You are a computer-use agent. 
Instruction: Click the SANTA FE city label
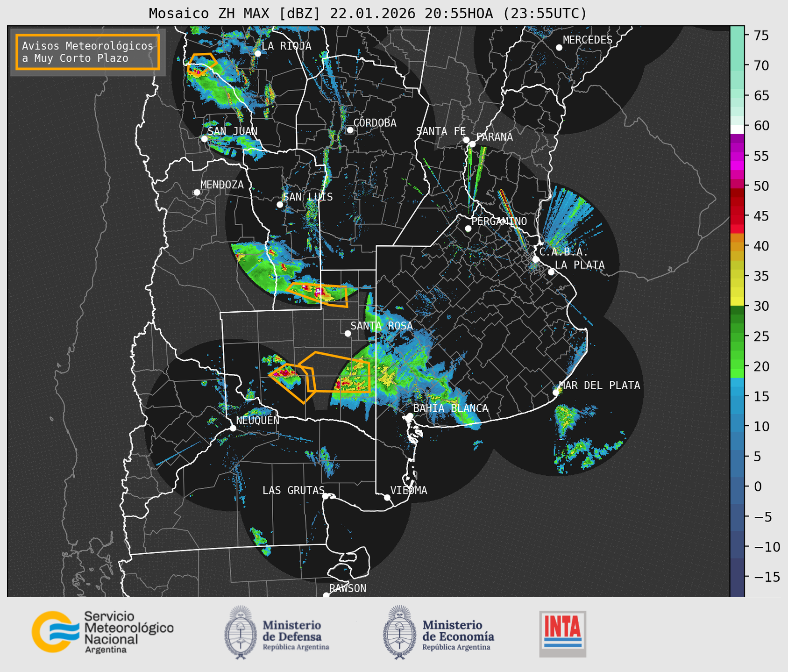pos(441,131)
